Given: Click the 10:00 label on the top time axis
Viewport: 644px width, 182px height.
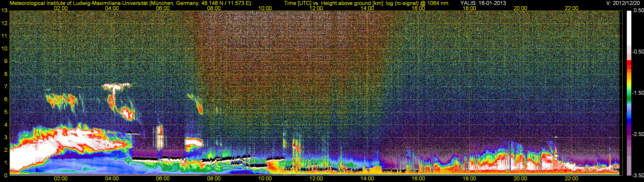Looking at the screenshot, I should coord(265,8).
